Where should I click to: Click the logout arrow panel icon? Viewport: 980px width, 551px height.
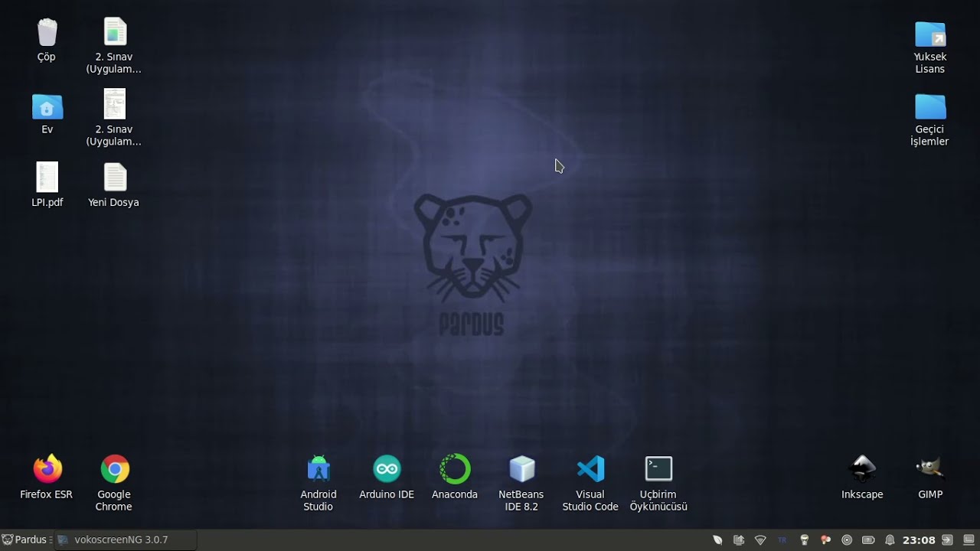point(948,540)
